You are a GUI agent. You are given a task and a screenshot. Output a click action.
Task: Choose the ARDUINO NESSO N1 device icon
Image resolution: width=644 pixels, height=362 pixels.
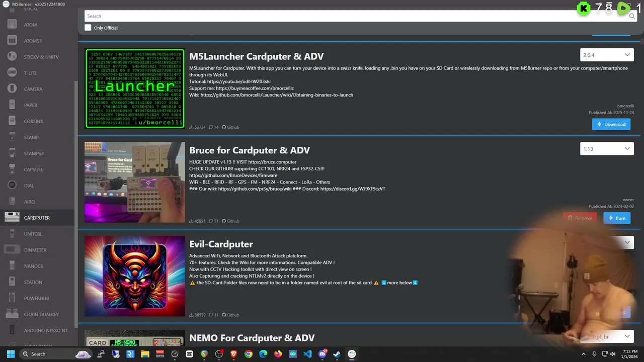click(x=12, y=330)
